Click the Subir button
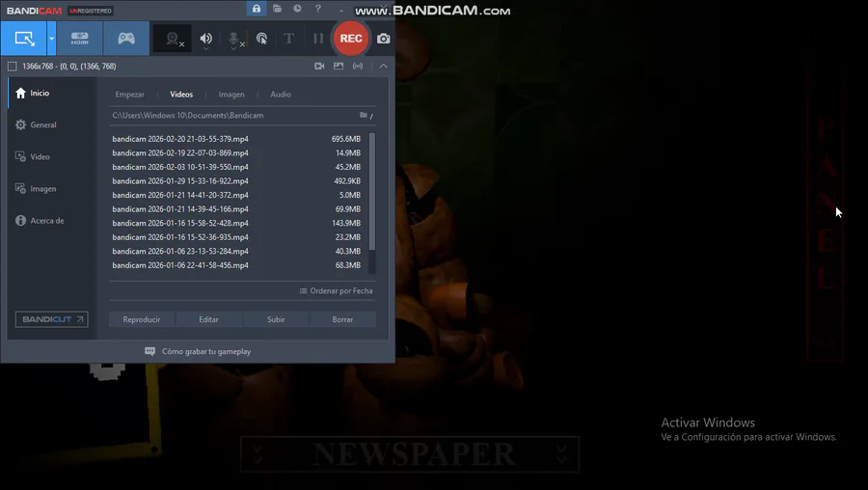The height and width of the screenshot is (490, 868). click(276, 319)
